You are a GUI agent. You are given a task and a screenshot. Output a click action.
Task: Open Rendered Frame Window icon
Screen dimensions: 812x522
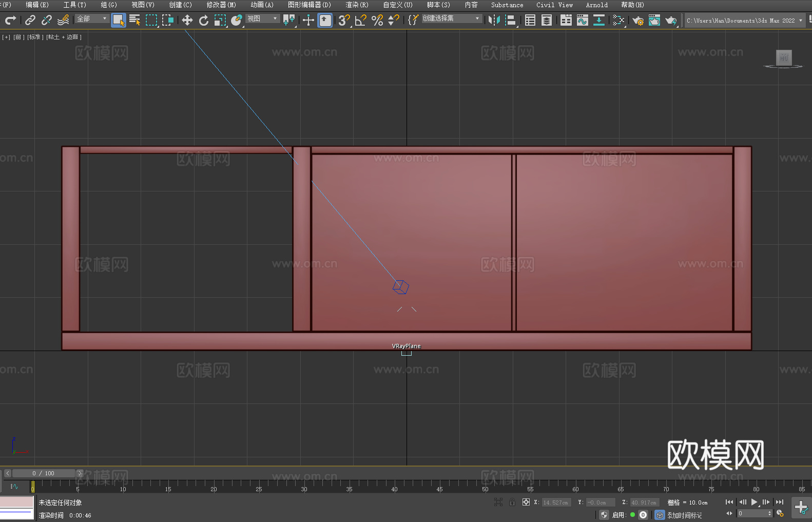[654, 20]
